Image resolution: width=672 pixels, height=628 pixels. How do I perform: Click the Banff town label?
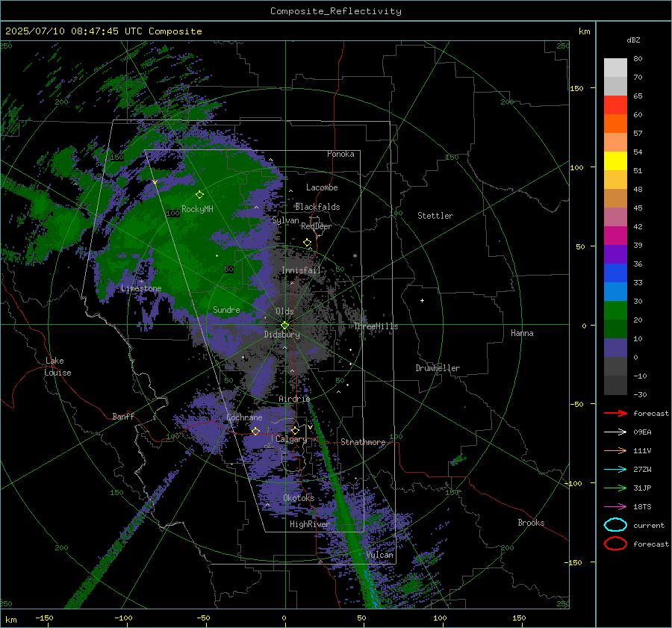(x=123, y=417)
